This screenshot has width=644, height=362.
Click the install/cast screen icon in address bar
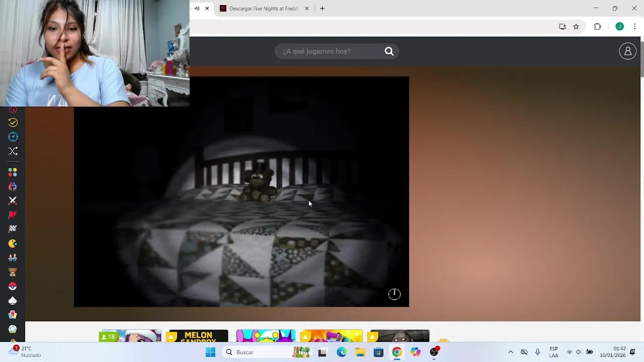coord(562,27)
